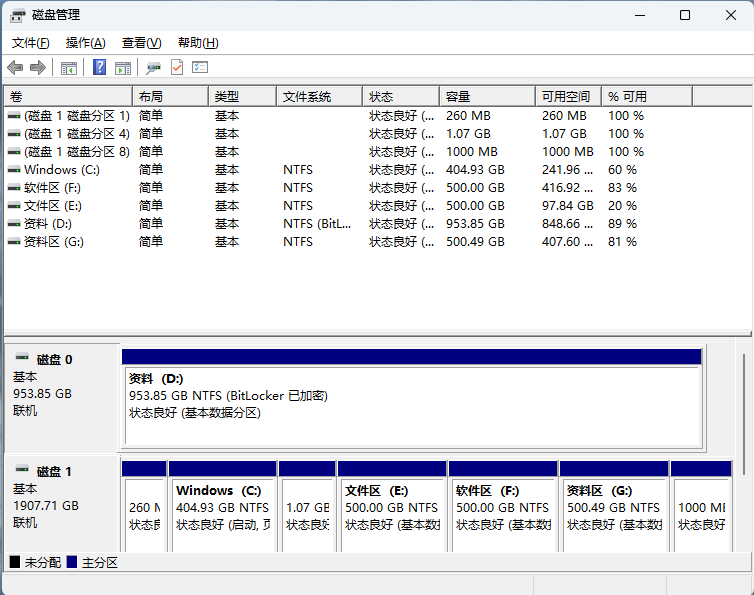Image resolution: width=754 pixels, height=595 pixels.
Task: Click the show/hide action pane icon
Action: (x=123, y=67)
